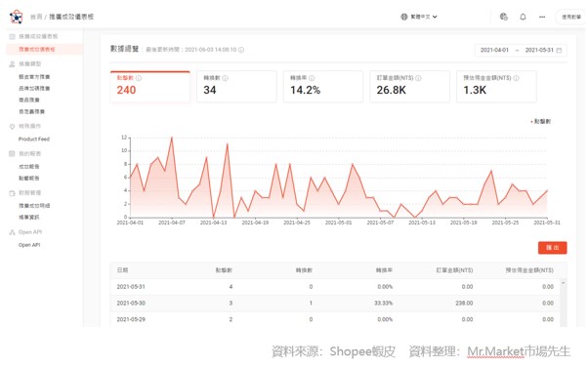Click the 點擊數 table column header

tap(224, 270)
